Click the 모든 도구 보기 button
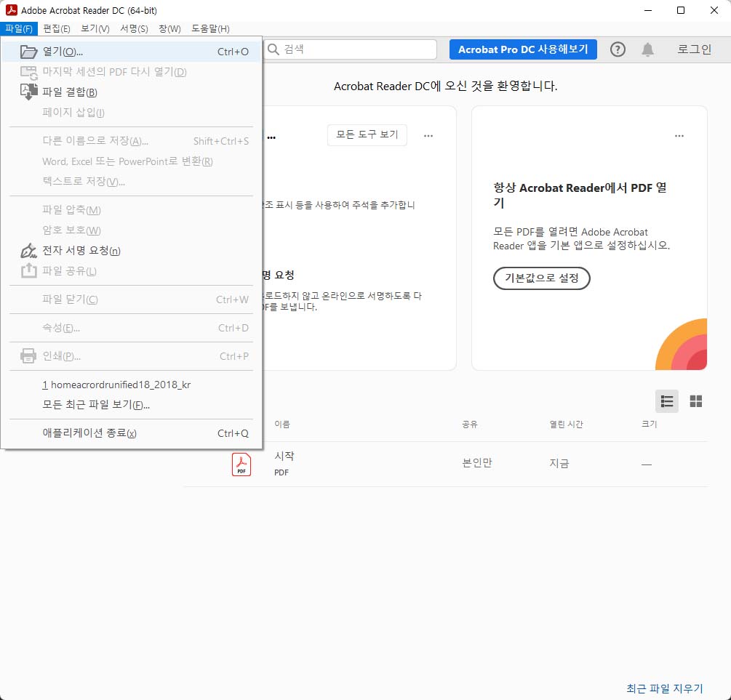This screenshot has height=700, width=731. pos(367,134)
